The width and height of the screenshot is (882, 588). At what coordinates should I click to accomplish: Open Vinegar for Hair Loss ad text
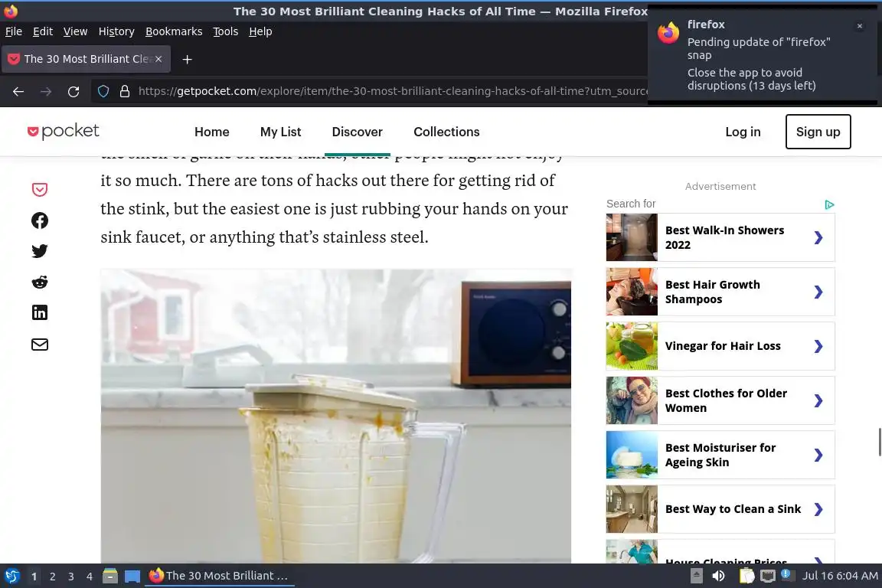(x=723, y=346)
